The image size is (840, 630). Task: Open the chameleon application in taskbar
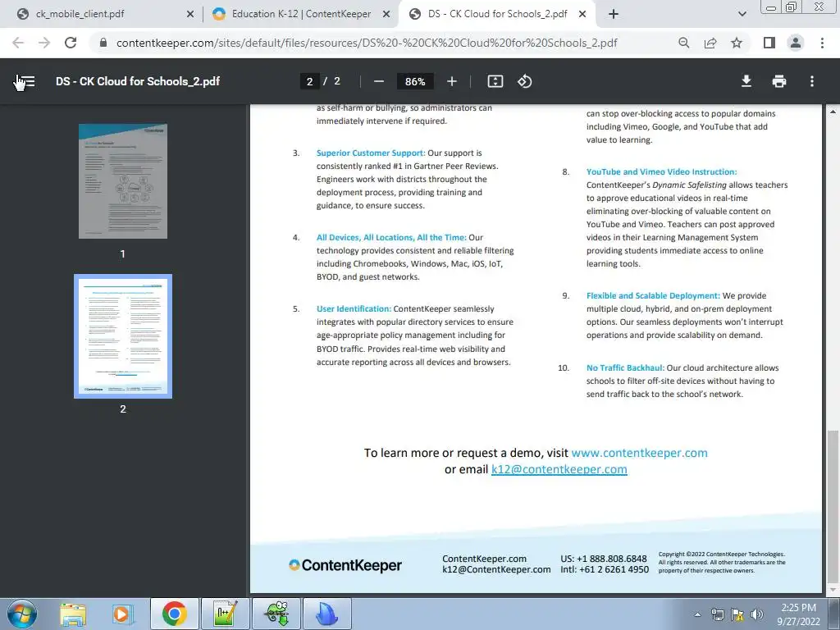click(276, 614)
